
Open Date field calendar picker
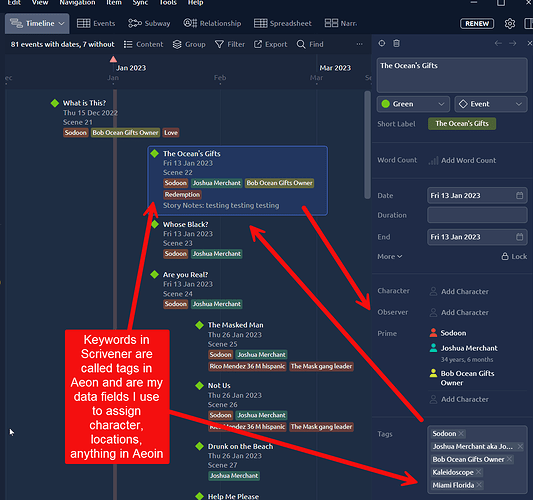pos(519,195)
